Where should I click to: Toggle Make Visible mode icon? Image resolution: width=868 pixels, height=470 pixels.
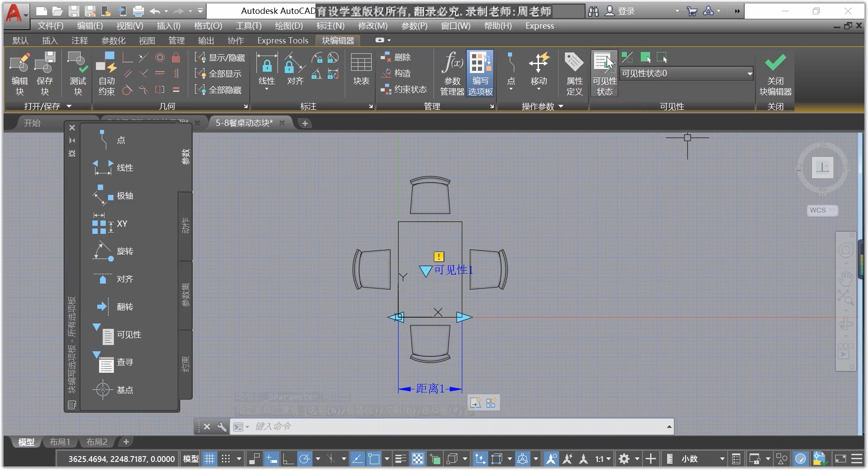click(645, 57)
